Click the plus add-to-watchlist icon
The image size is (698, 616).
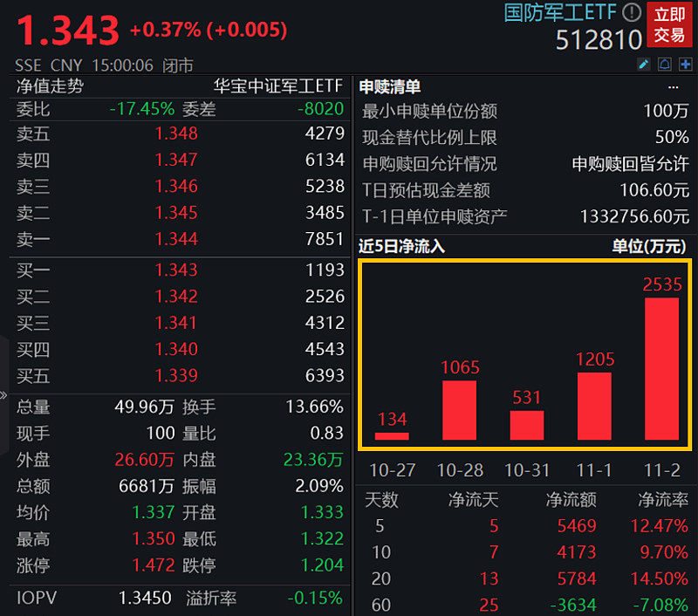click(685, 64)
